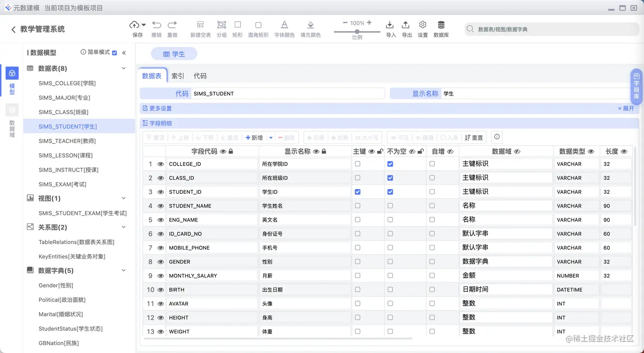The height and width of the screenshot is (353, 644).
Task: Click the search box 数据表/视图/数据字典
Action: pyautogui.click(x=552, y=29)
